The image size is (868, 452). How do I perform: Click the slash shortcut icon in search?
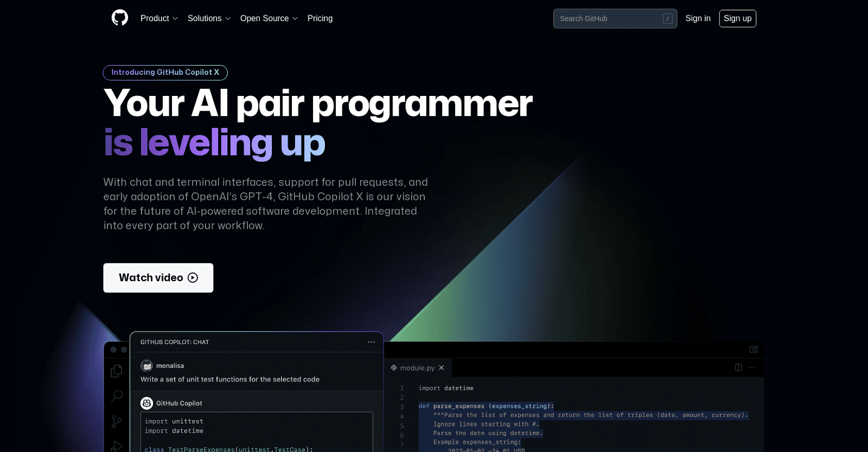[668, 19]
